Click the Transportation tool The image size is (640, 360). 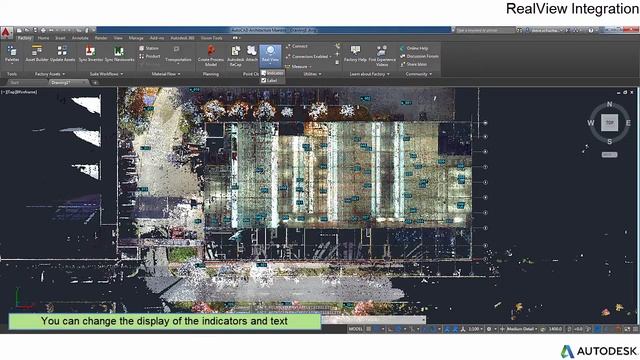coord(178,54)
